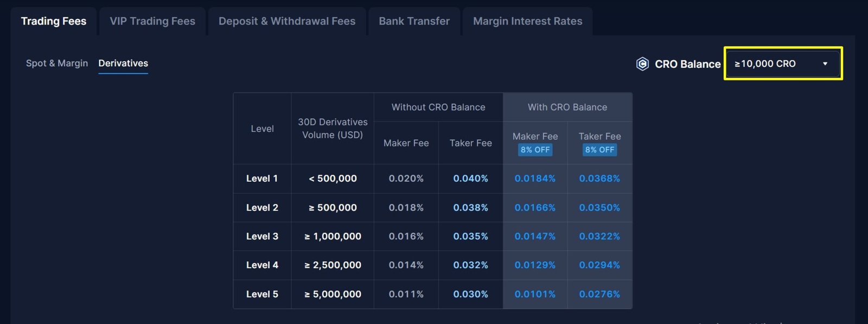Click the 0.0184% maker fee value
The width and height of the screenshot is (868, 324).
coord(535,179)
